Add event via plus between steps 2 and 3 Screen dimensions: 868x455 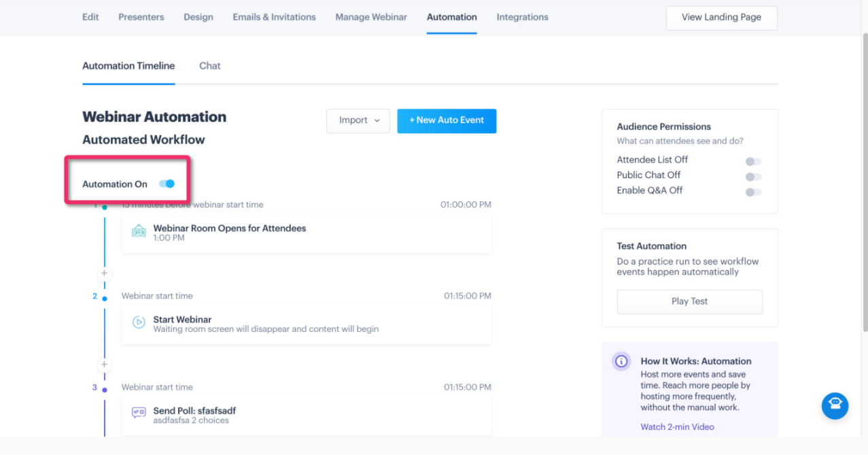[x=104, y=365]
